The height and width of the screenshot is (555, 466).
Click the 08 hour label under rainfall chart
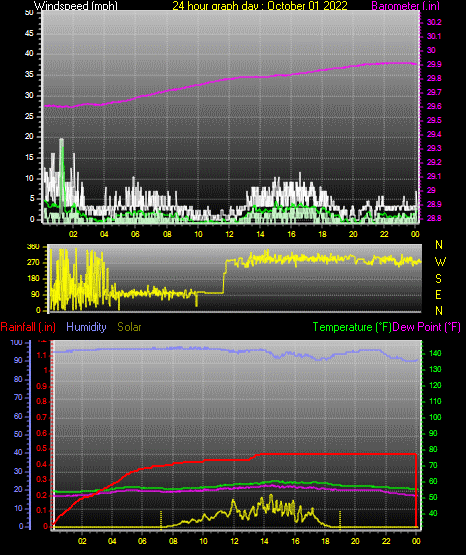[173, 541]
